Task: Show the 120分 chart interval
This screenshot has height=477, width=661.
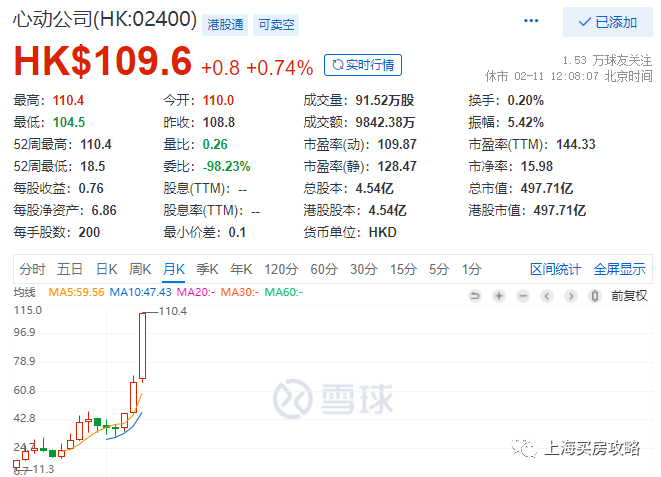Action: [281, 269]
